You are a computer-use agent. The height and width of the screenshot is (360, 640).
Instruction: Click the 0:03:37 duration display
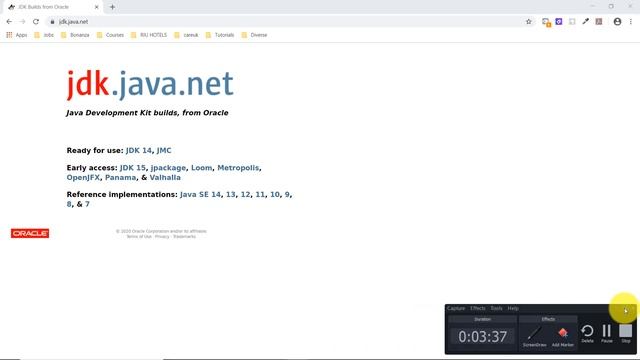(482, 337)
